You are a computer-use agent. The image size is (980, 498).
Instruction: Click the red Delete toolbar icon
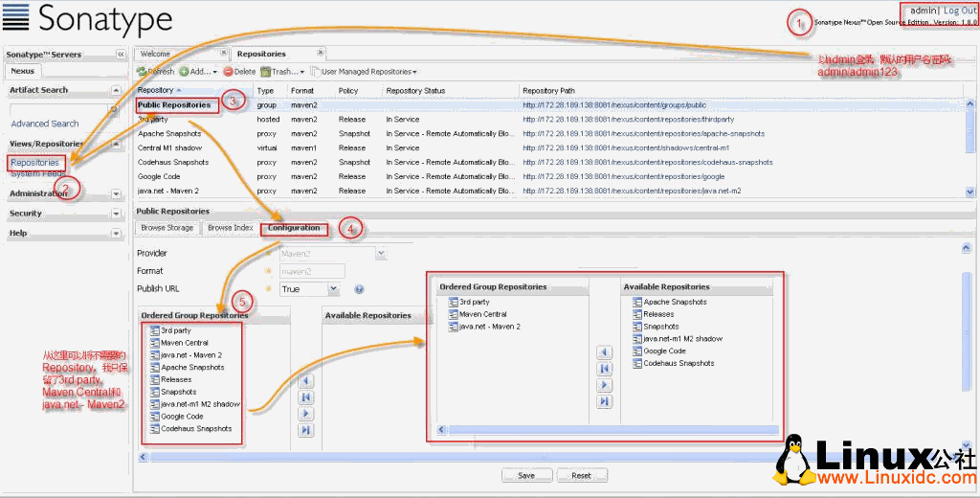[228, 72]
